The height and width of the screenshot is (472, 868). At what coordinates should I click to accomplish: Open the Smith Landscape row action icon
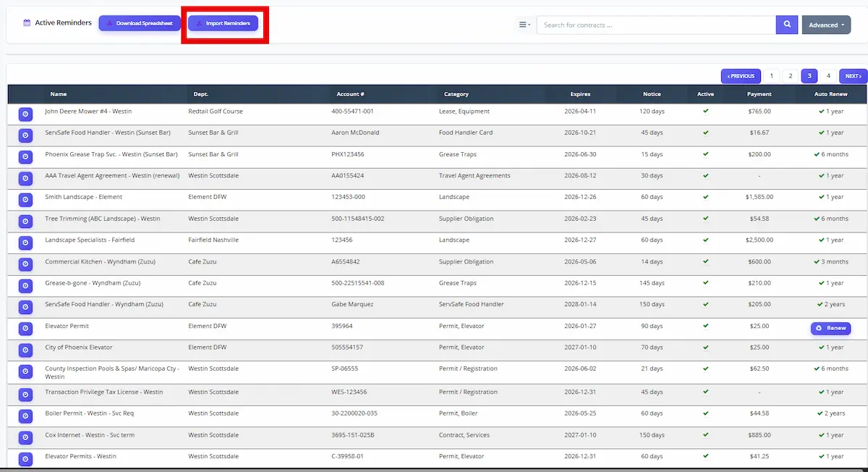pyautogui.click(x=25, y=200)
